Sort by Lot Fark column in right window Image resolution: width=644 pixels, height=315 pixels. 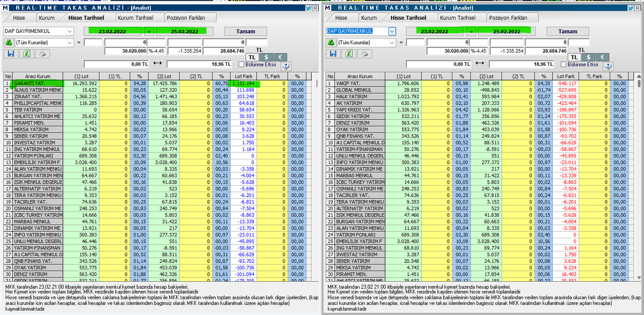pyautogui.click(x=566, y=77)
